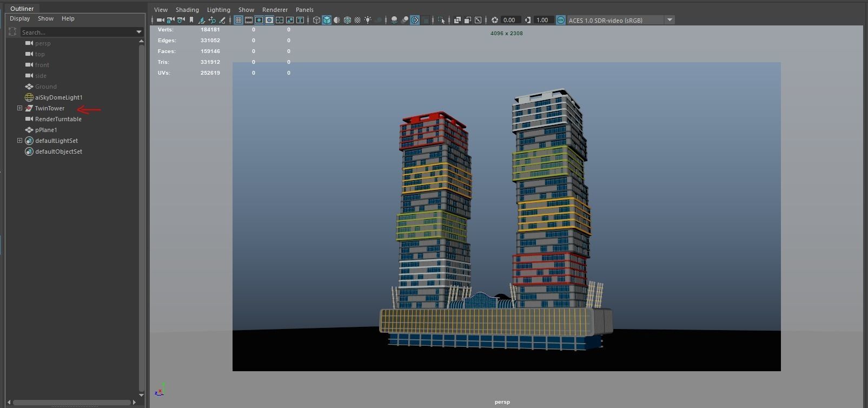The image size is (868, 408).
Task: Click the Grease Pencil icon
Action: 222,20
